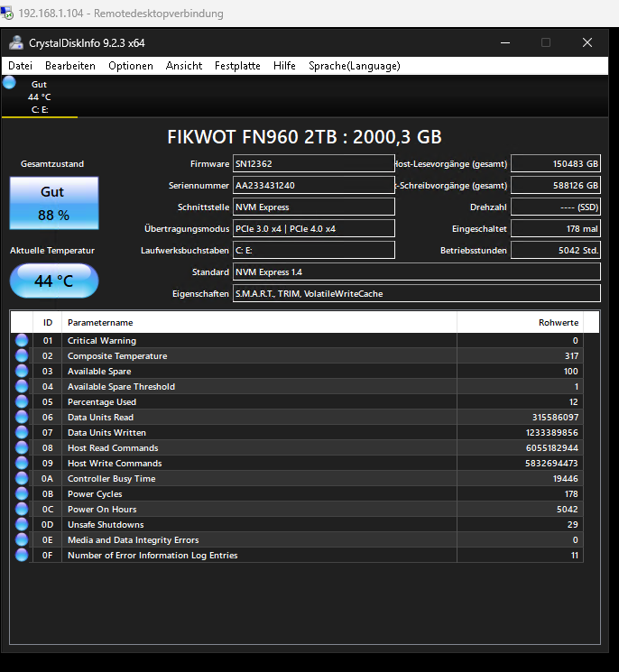Click the ID column header
Image resolution: width=619 pixels, height=672 pixels.
(48, 322)
